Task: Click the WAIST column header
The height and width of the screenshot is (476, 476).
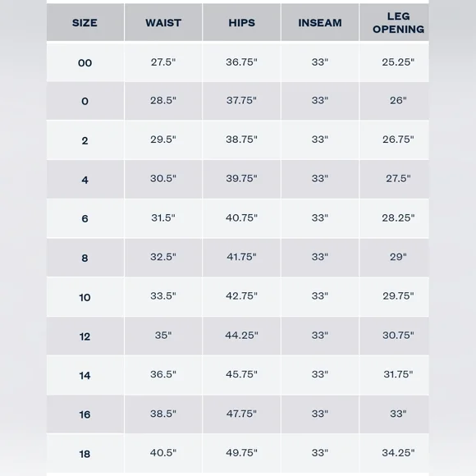Action: click(x=163, y=23)
